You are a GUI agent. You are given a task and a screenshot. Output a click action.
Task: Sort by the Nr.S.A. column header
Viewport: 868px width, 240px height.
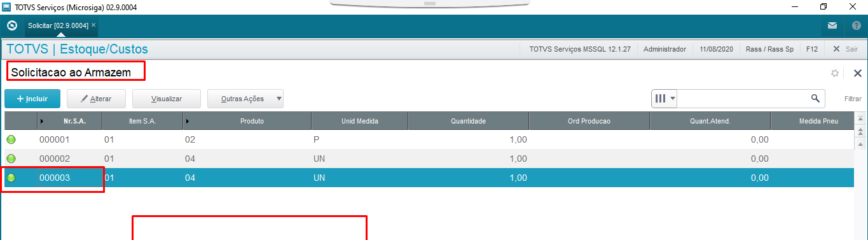(70, 121)
